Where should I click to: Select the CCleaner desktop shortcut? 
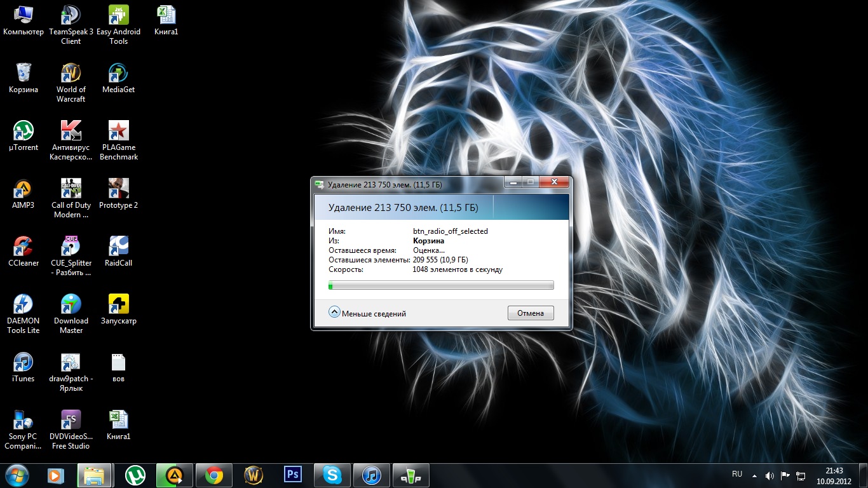(x=24, y=252)
